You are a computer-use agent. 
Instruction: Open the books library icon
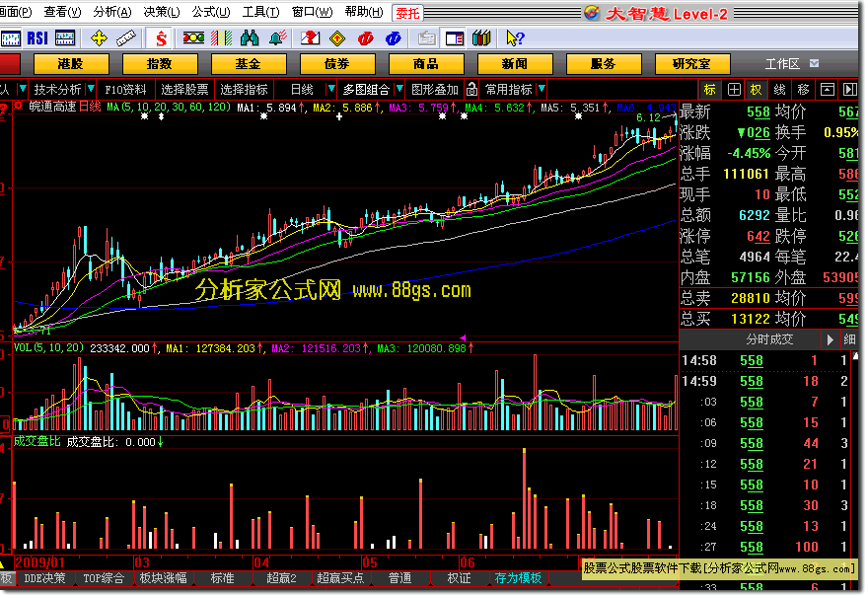click(x=481, y=37)
